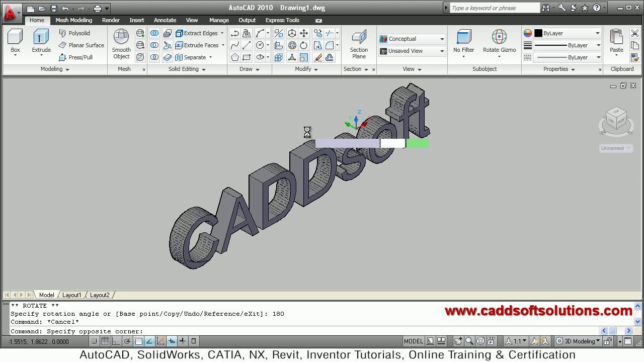Image resolution: width=644 pixels, height=362 pixels.
Task: Select the Rectangle draw tool
Action: 247,57
